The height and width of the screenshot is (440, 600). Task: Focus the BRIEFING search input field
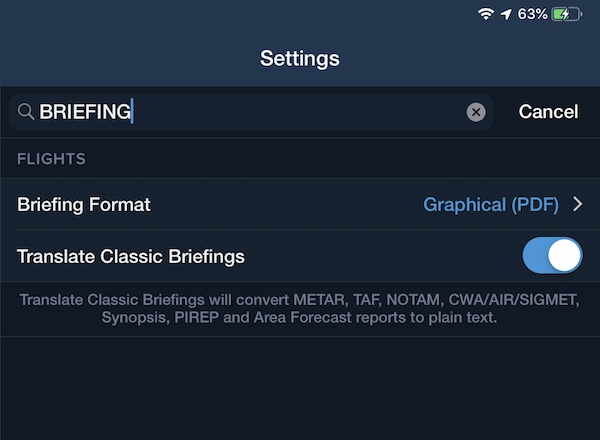click(x=251, y=112)
